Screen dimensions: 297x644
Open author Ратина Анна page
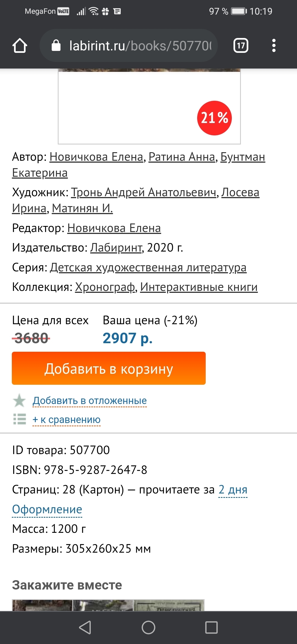click(182, 157)
